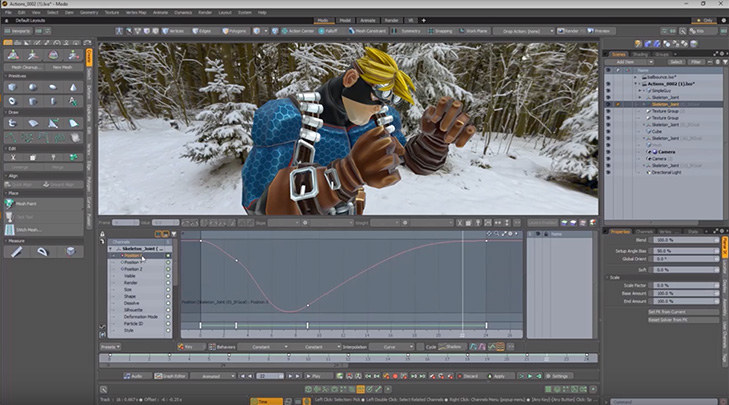Image resolution: width=729 pixels, height=405 pixels.
Task: Toggle visibility eye for Cube item
Action: pos(607,130)
